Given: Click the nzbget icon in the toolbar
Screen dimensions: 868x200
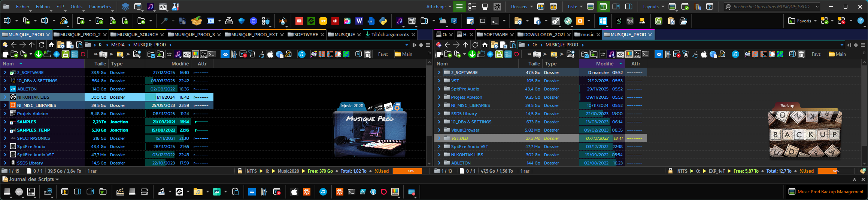Looking at the screenshot, I should click(x=630, y=21).
